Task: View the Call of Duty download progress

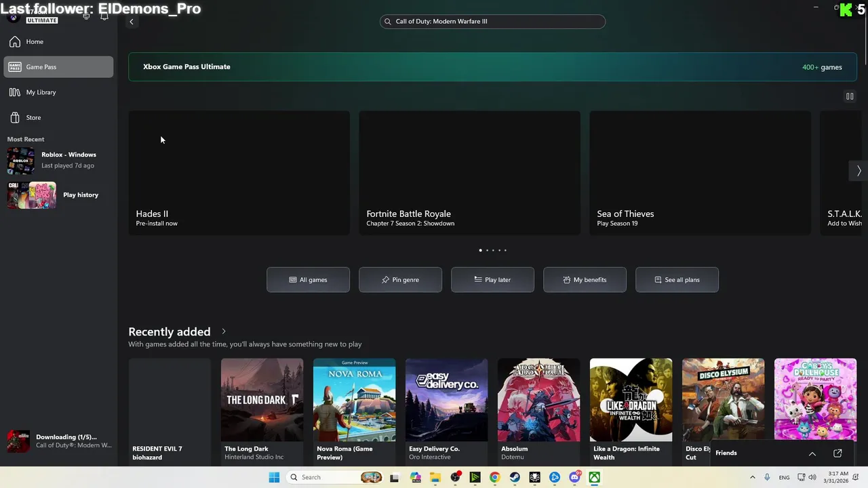Action: point(59,441)
